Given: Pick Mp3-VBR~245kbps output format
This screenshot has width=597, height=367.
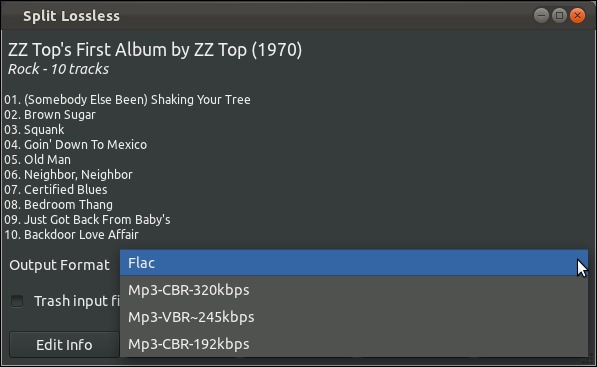Looking at the screenshot, I should (x=354, y=317).
